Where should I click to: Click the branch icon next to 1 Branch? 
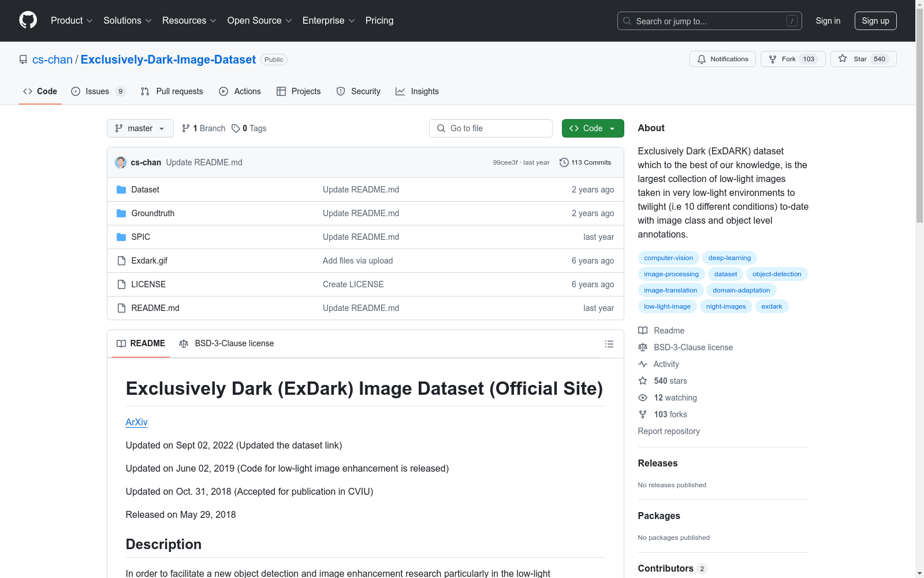[186, 128]
